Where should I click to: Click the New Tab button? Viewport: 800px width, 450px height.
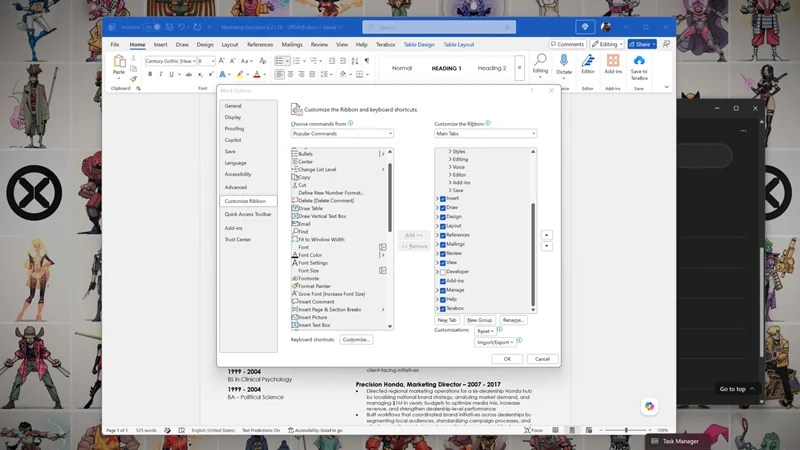447,320
